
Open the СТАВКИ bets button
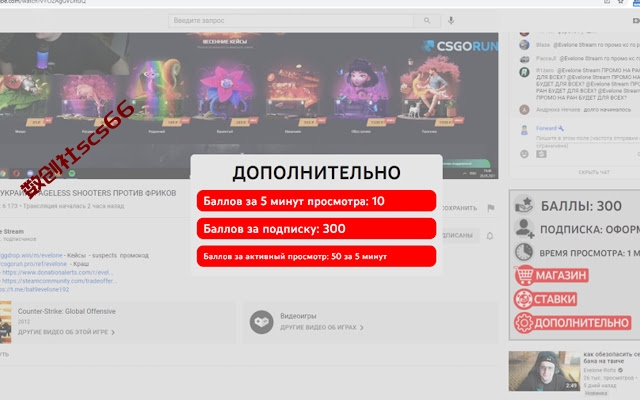(x=546, y=299)
